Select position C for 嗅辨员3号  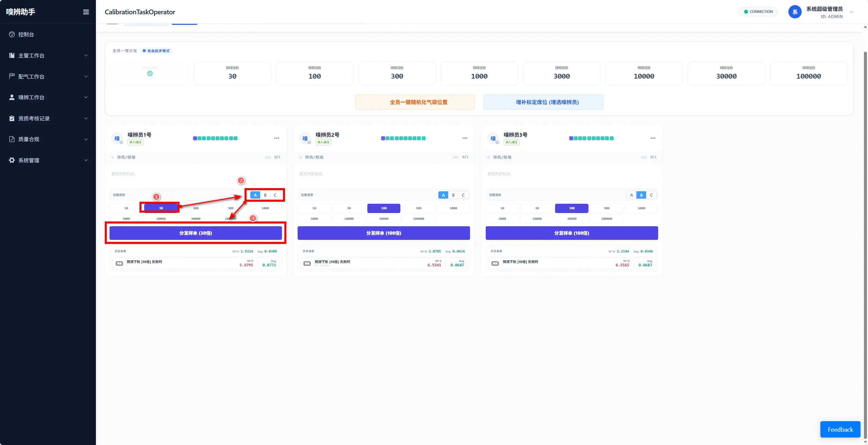pos(651,195)
